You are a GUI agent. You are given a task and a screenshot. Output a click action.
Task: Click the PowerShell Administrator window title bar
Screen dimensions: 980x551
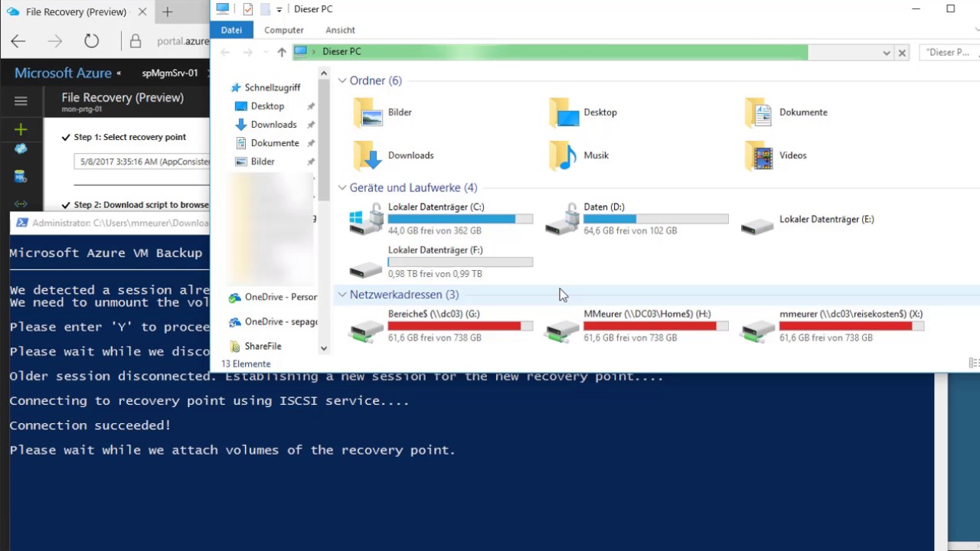tap(109, 223)
